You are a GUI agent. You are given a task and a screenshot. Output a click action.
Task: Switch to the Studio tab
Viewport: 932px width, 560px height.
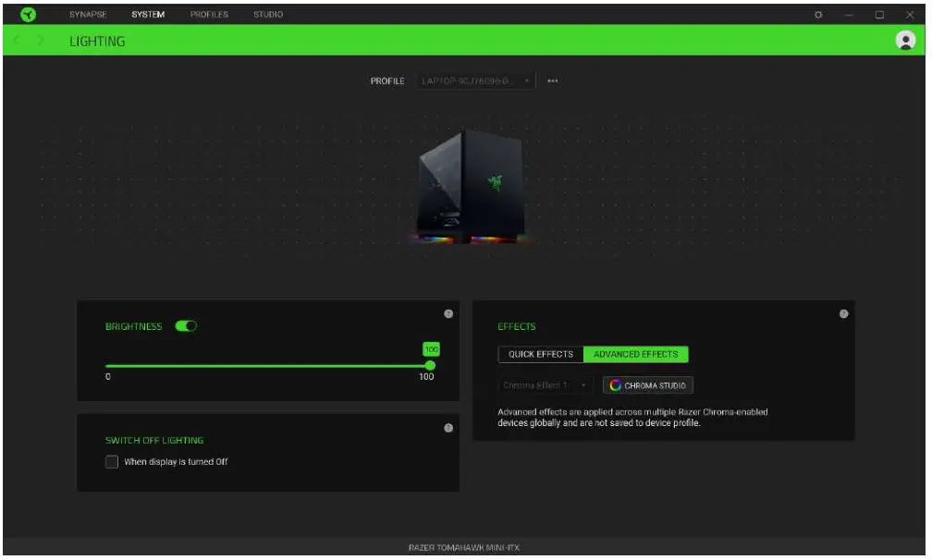point(268,14)
